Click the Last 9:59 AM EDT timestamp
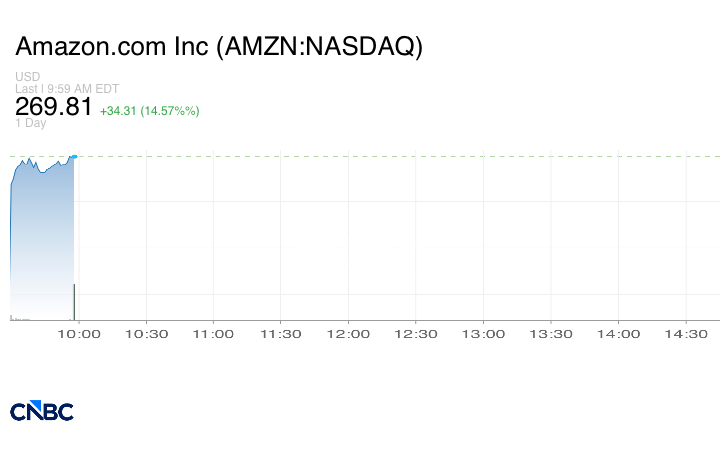The height and width of the screenshot is (450, 720). pyautogui.click(x=67, y=89)
